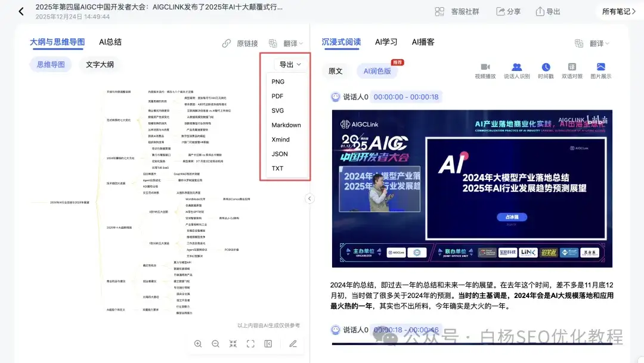
Task: Toggle the side panel layout icon
Action: pos(268,344)
